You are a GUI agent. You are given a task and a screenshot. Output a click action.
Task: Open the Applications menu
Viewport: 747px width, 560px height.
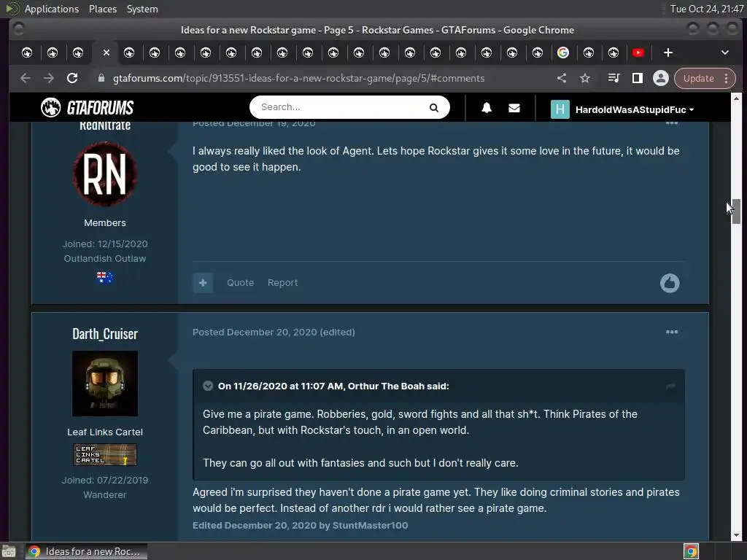pyautogui.click(x=52, y=9)
